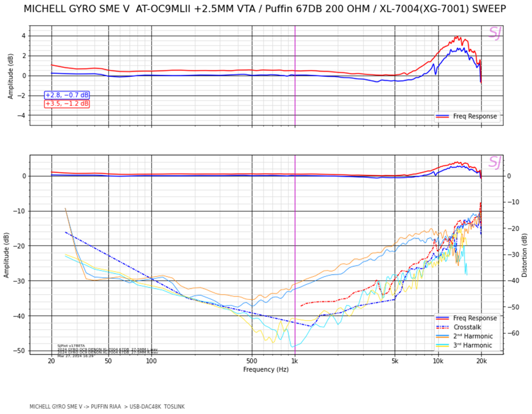Click the blue '+2.8, −0.7 dB' annotation box
This screenshot has height=414, width=532.
[67, 95]
